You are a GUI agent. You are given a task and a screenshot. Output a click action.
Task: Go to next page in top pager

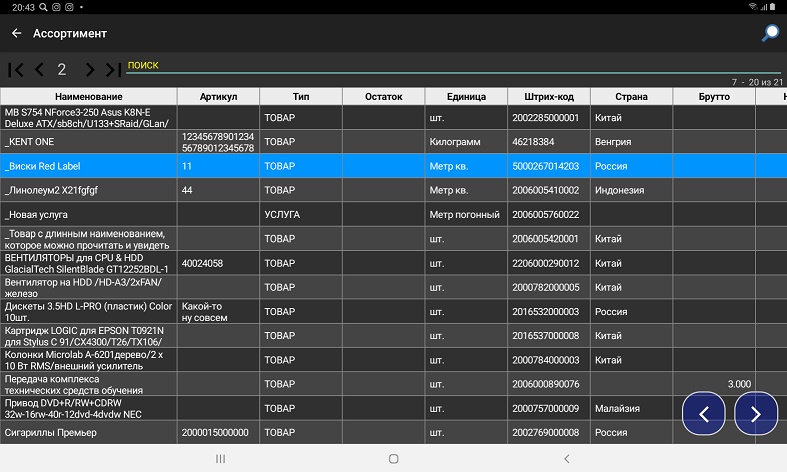89,69
